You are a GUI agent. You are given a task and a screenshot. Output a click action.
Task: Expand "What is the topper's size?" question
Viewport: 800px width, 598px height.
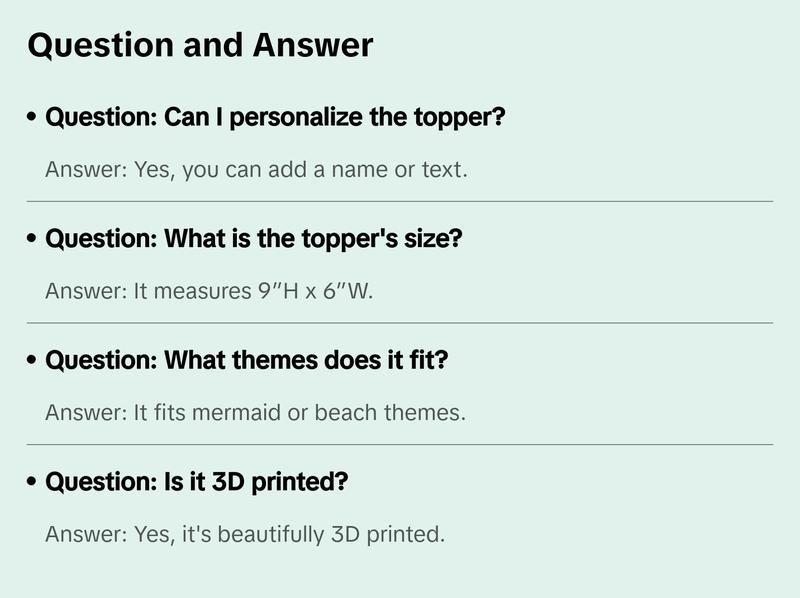[x=254, y=239]
